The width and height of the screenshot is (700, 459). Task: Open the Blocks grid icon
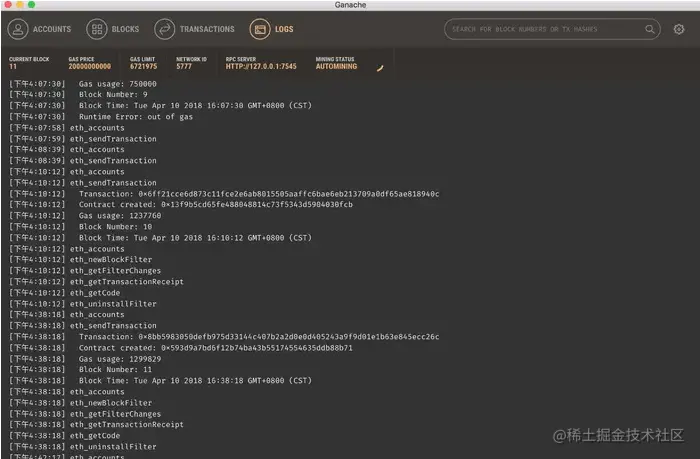coord(96,29)
